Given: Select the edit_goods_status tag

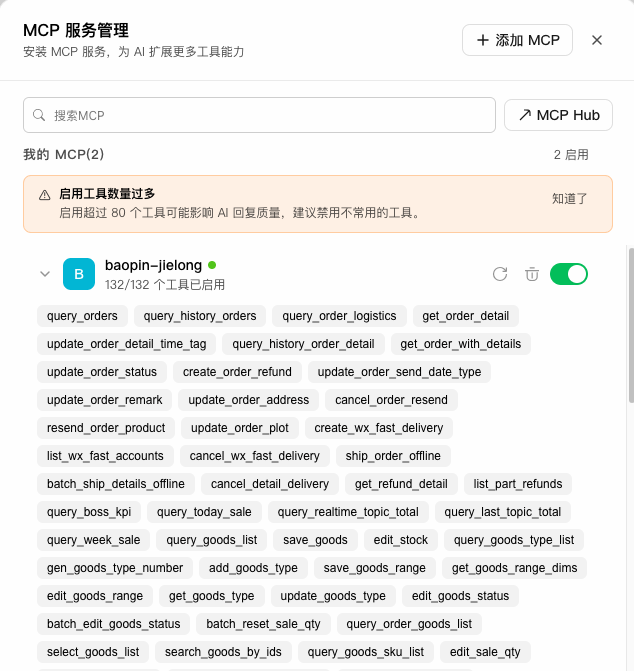Looking at the screenshot, I should (460, 596).
